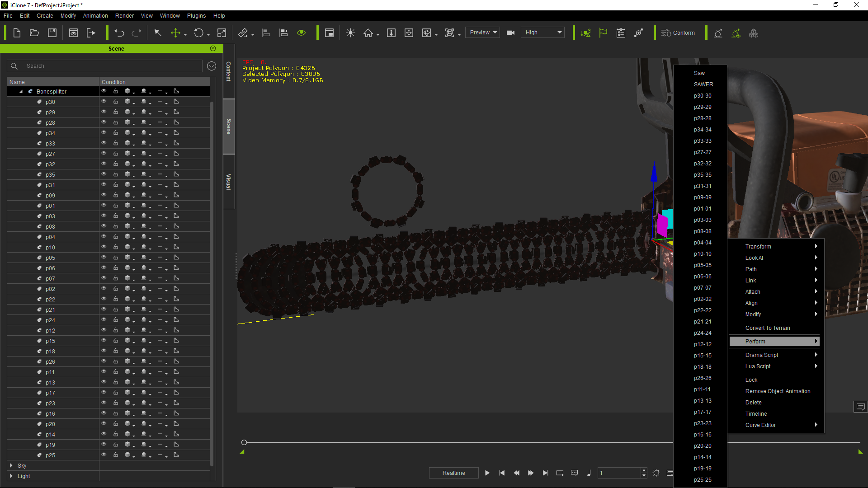This screenshot has height=488, width=868.
Task: Increase the current frame stepper
Action: 644,470
